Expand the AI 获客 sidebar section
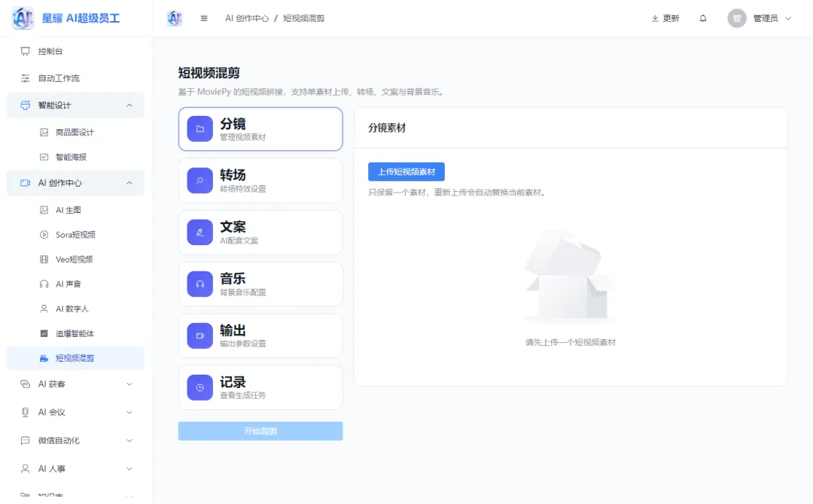 pyautogui.click(x=75, y=384)
